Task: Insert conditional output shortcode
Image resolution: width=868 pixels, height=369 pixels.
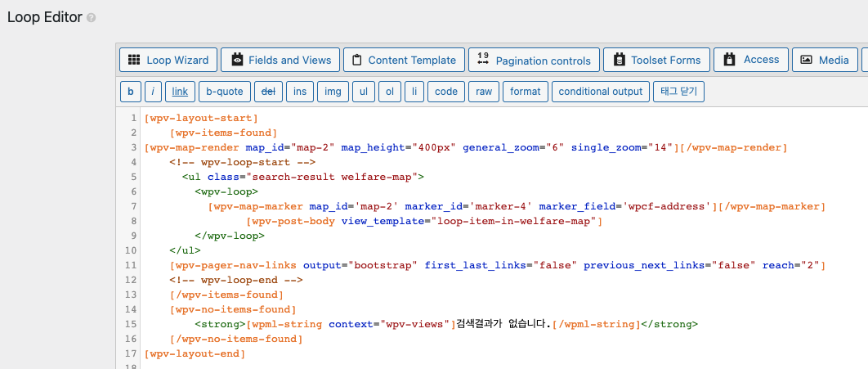Action: coord(601,92)
